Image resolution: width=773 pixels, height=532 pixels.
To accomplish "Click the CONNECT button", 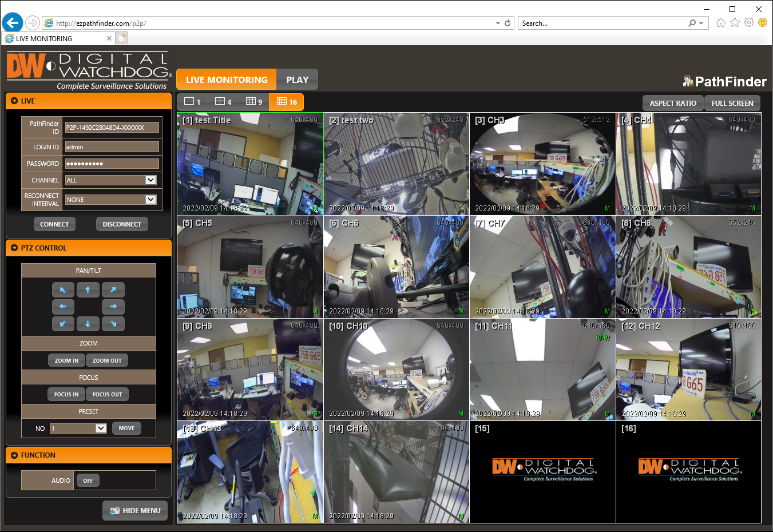I will coord(54,224).
